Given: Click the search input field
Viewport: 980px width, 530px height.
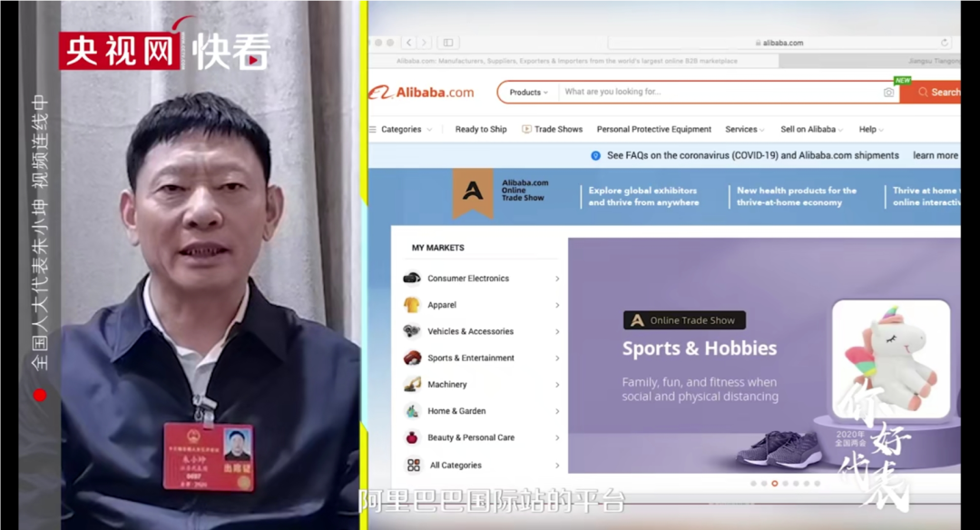Looking at the screenshot, I should point(719,92).
